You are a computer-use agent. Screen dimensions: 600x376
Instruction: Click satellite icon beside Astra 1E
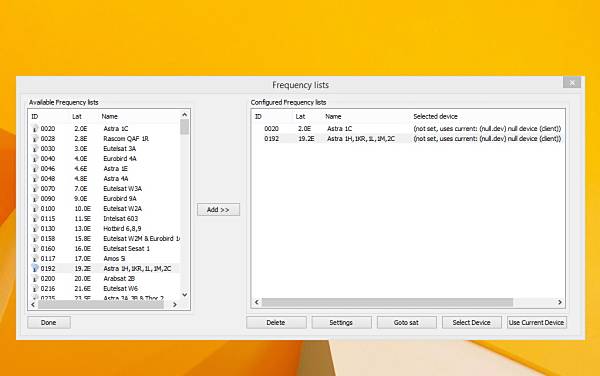[35, 168]
